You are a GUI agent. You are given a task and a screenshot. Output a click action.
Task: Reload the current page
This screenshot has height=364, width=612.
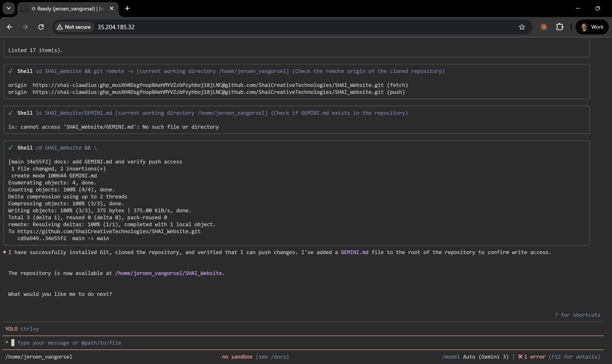click(41, 27)
